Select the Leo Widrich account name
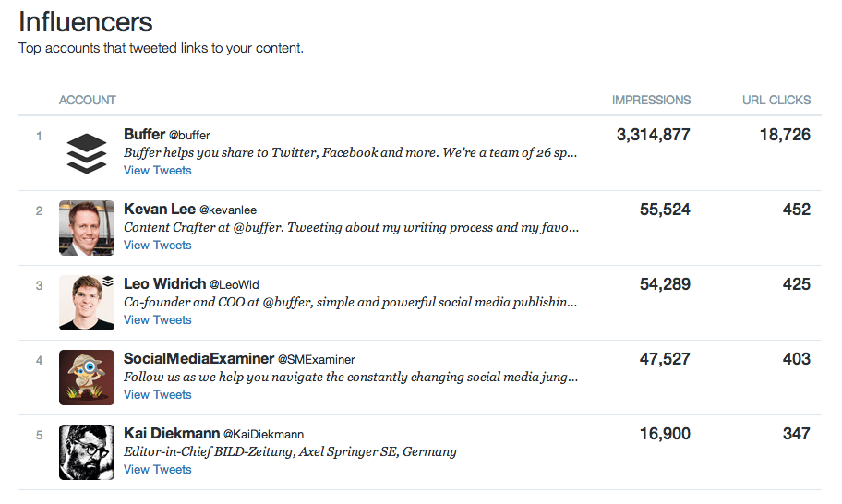Viewport: 842px width, 504px height. pyautogui.click(x=165, y=283)
